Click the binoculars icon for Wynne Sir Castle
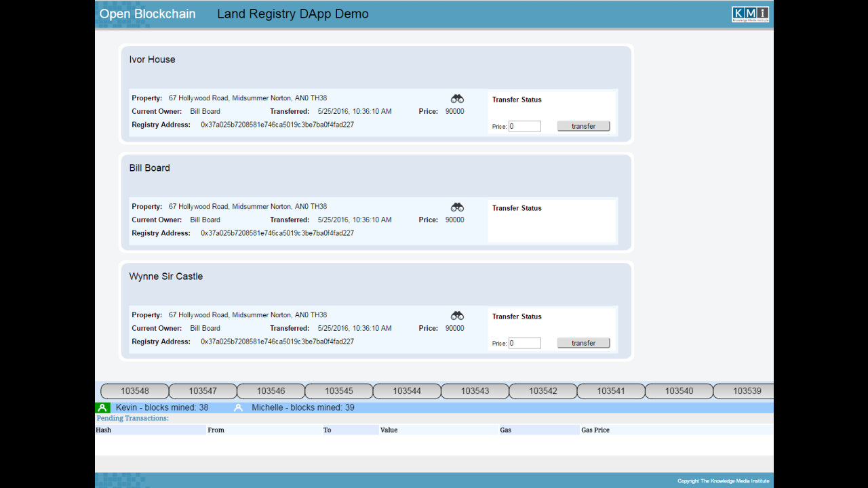868x488 pixels. (457, 315)
